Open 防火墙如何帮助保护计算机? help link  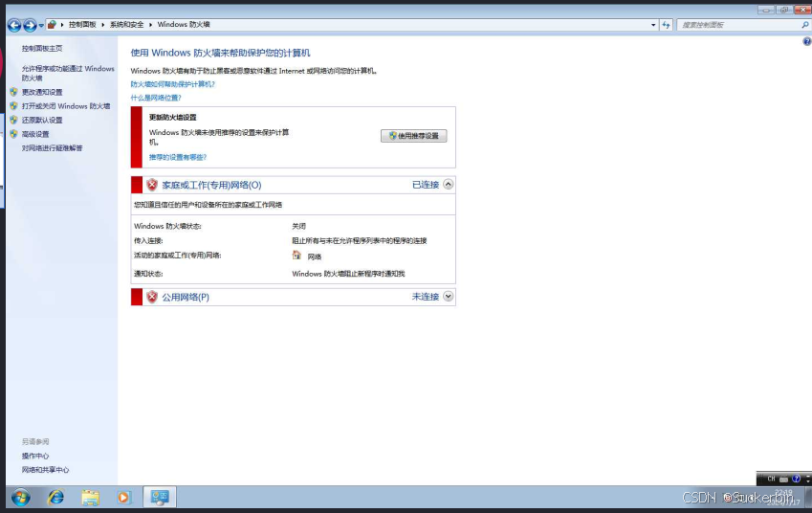point(172,84)
